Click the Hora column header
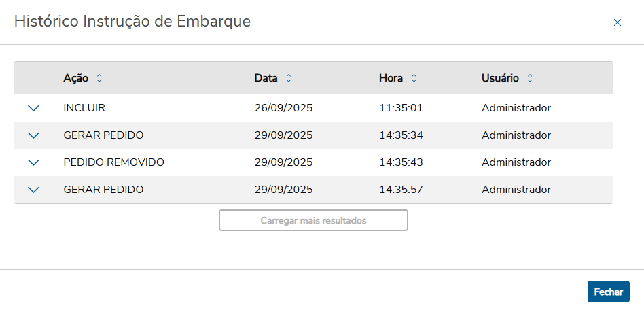 pyautogui.click(x=391, y=78)
